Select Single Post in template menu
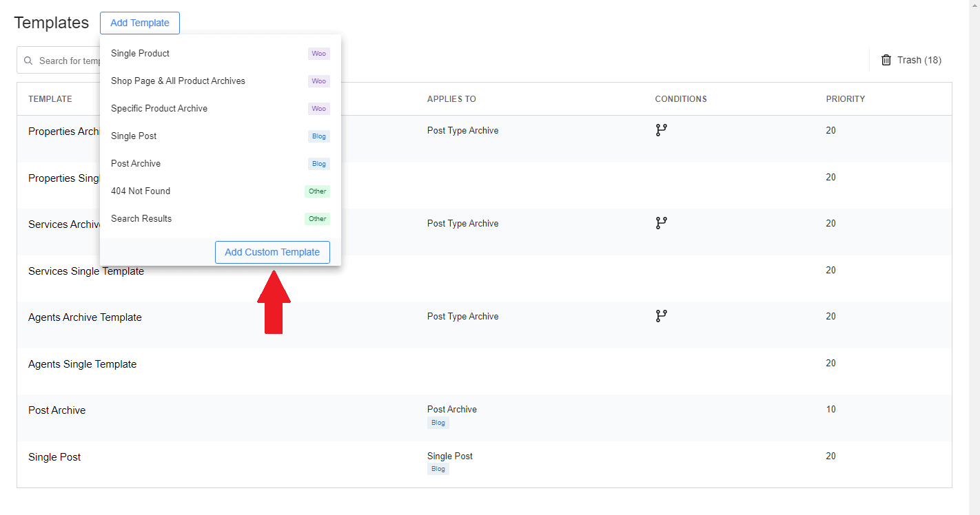 (x=134, y=136)
